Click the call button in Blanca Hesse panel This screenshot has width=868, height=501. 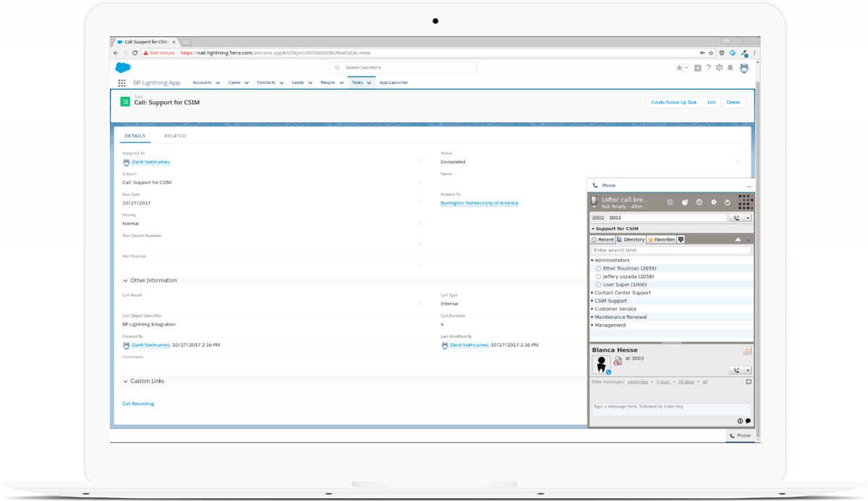[x=737, y=370]
